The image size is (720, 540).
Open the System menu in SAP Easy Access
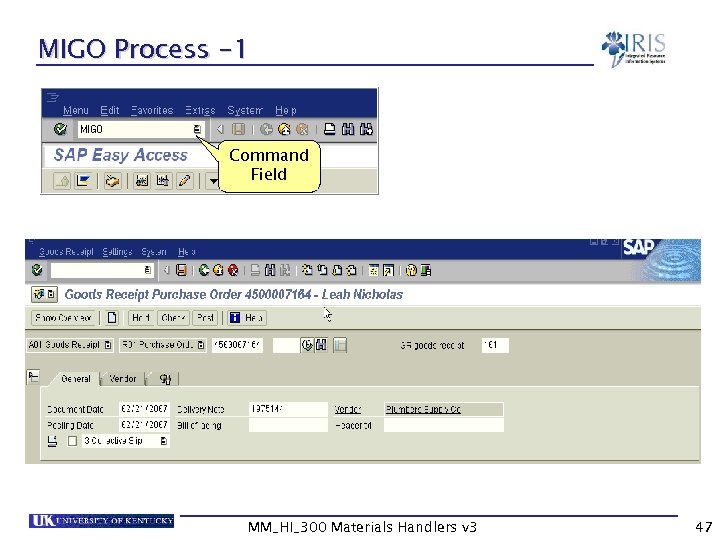coord(245,110)
